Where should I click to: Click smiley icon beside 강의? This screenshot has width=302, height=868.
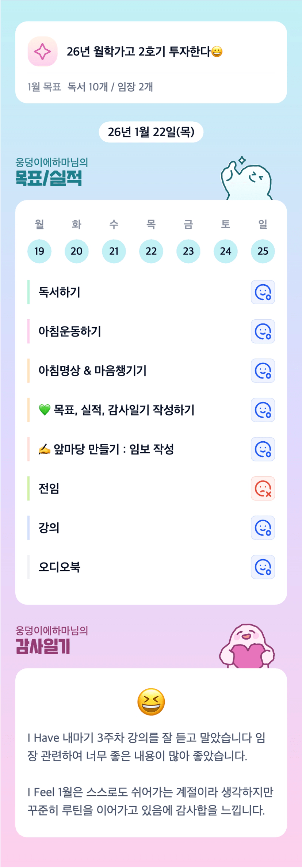263,528
